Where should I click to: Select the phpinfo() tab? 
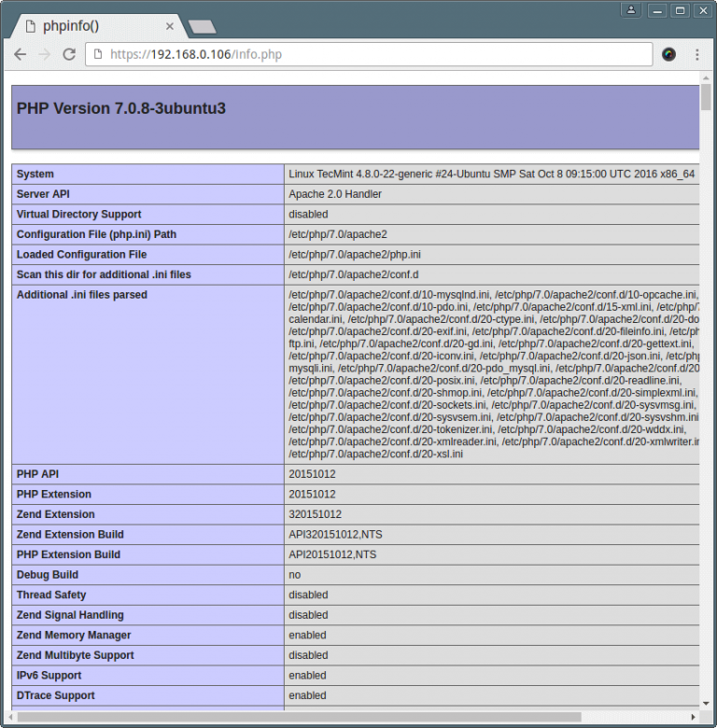(x=86, y=25)
